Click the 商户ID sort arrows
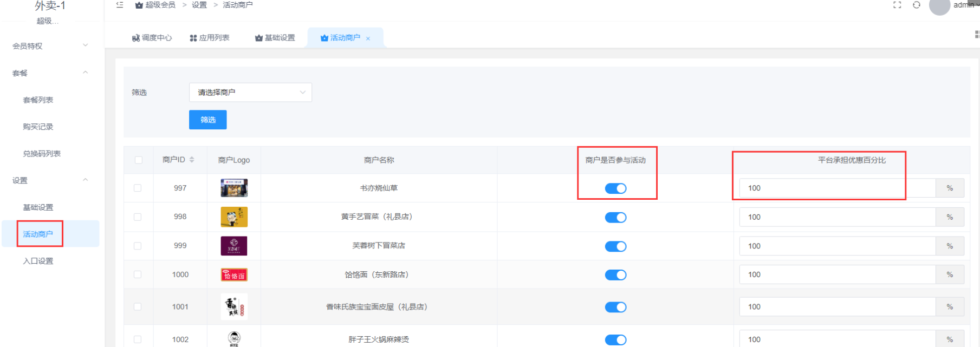Screen dimensions: 980x347 click(x=192, y=160)
